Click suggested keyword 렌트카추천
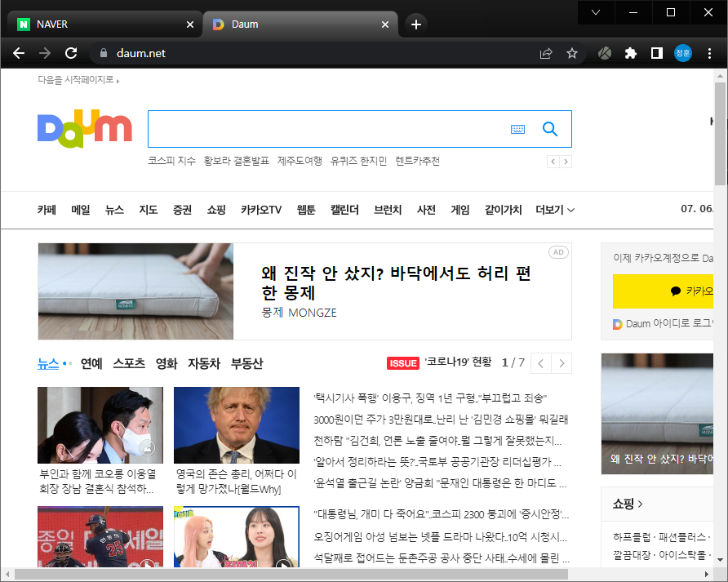This screenshot has width=728, height=582. (x=417, y=161)
